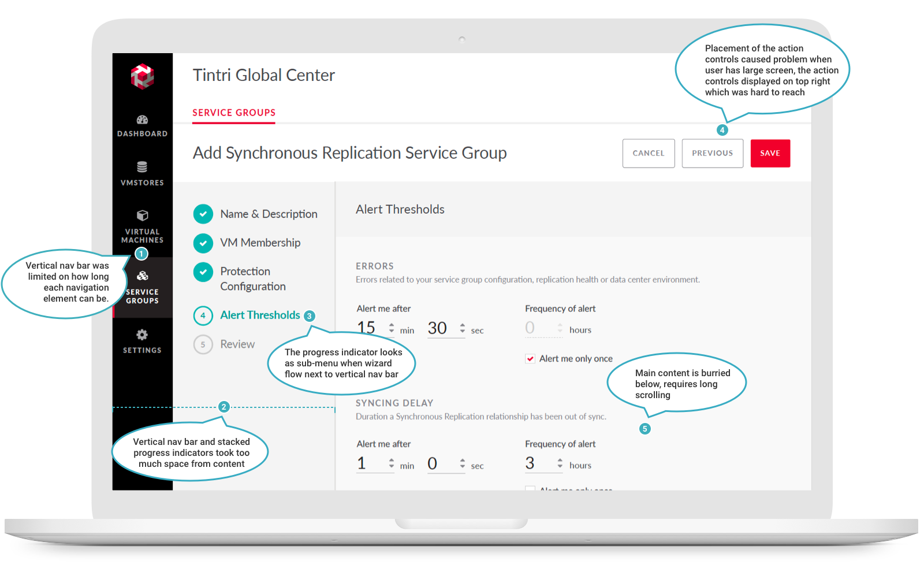Click the 'ERRORS' section heading
This screenshot has height=568, width=924.
[375, 266]
